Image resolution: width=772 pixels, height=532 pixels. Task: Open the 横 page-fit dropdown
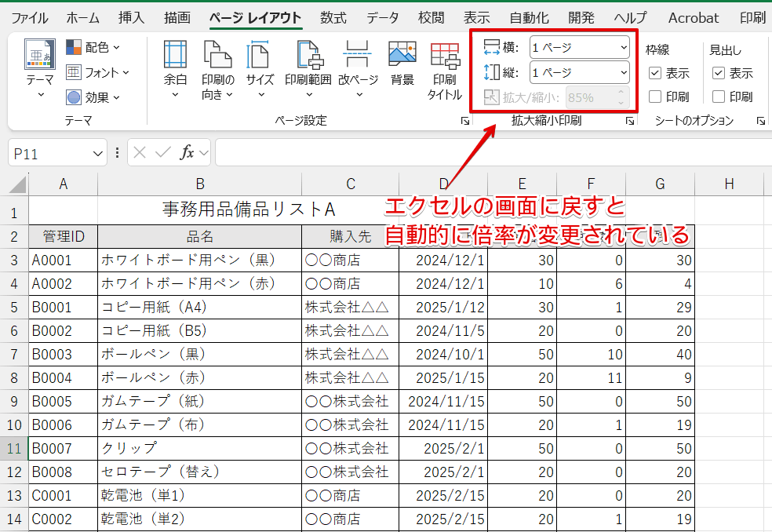click(x=624, y=47)
